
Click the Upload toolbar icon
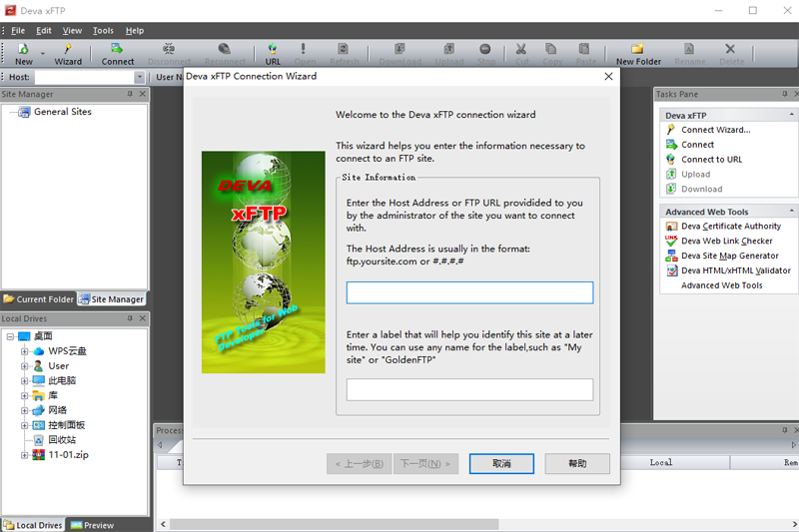click(448, 54)
